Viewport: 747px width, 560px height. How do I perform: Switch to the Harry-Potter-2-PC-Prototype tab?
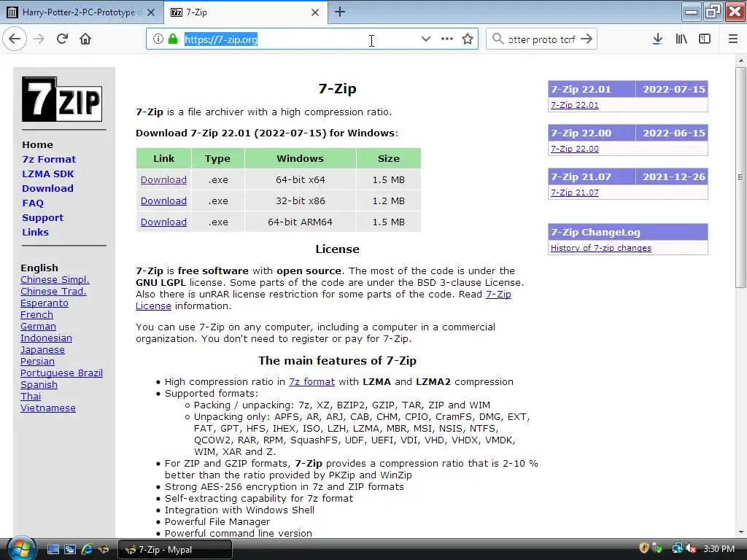point(80,12)
